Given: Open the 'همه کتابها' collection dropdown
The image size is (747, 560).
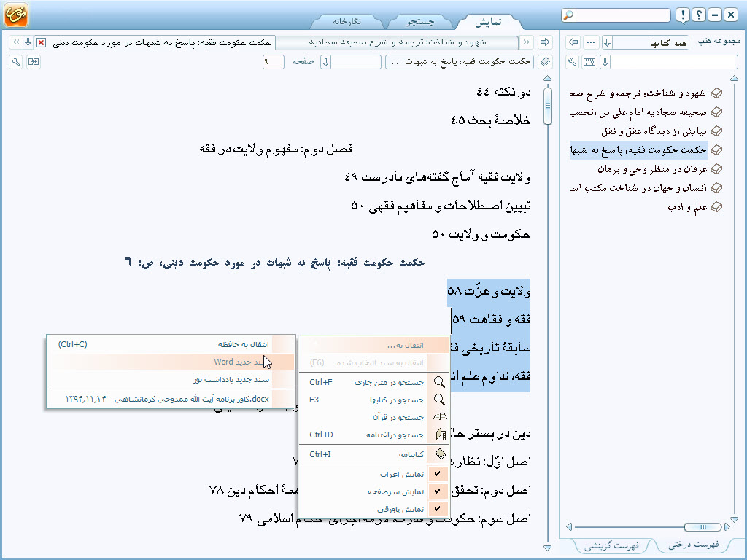Looking at the screenshot, I should (x=607, y=43).
